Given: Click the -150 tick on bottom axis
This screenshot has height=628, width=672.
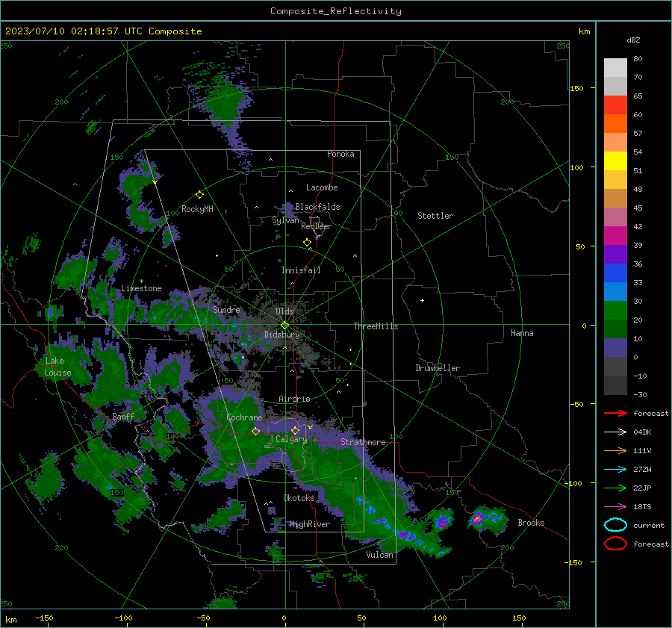Looking at the screenshot, I should pos(44,618).
